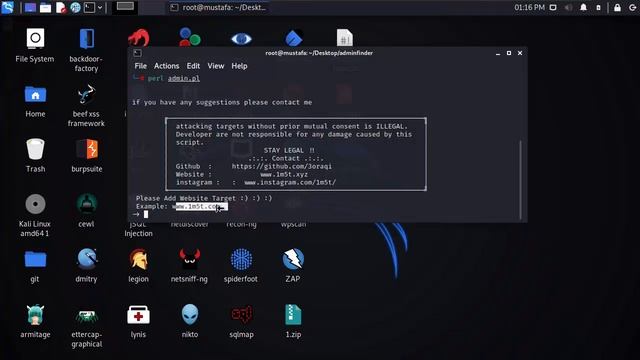The image size is (640, 360).
Task: Click the terminal's vertical scrollbar
Action: (520, 180)
